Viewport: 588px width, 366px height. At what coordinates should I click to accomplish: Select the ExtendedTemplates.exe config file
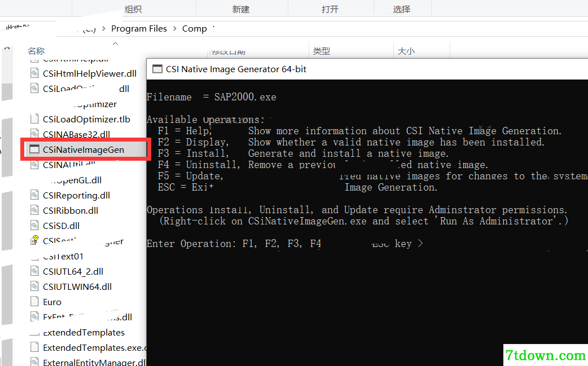click(94, 347)
